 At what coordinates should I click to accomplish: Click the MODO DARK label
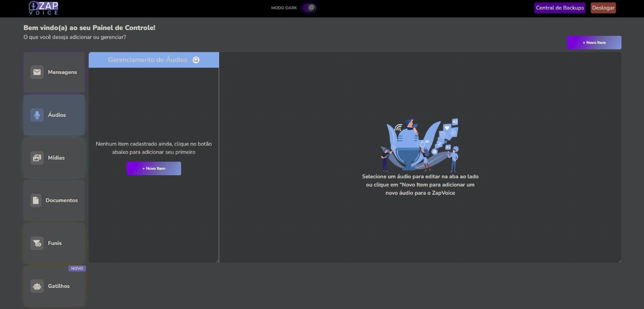coord(284,8)
